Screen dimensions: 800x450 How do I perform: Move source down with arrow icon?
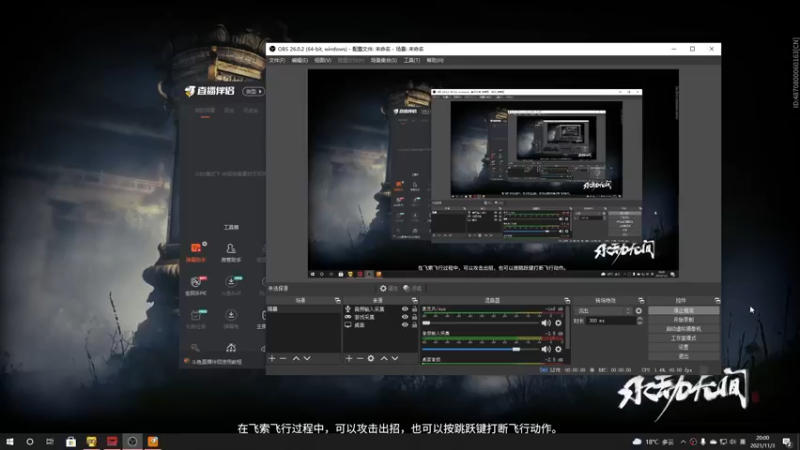coord(395,359)
